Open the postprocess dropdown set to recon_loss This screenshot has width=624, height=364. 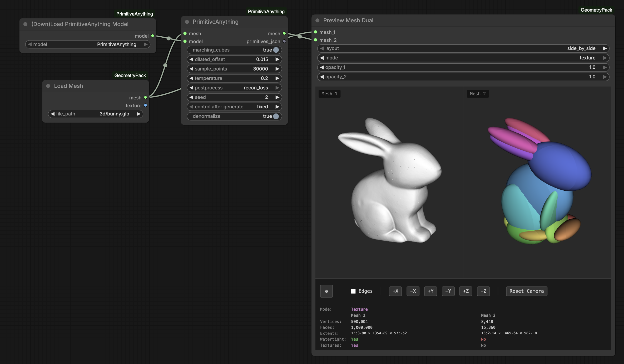(234, 88)
